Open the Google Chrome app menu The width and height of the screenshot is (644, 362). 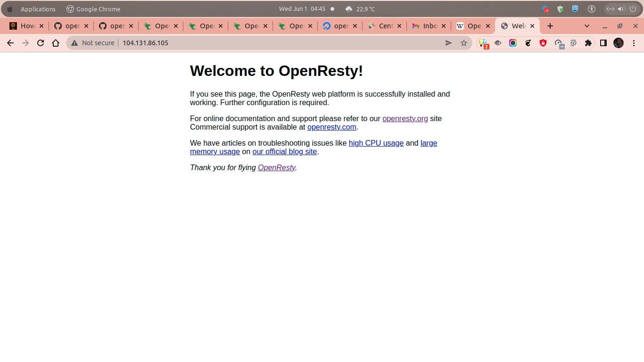point(93,9)
